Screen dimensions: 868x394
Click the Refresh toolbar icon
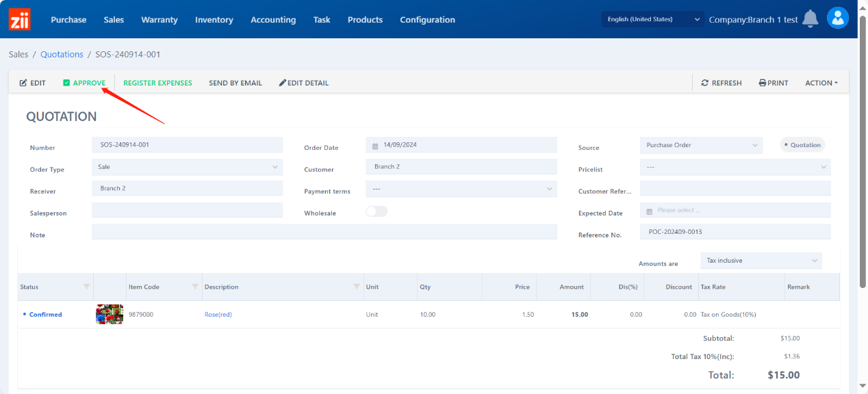click(x=705, y=83)
